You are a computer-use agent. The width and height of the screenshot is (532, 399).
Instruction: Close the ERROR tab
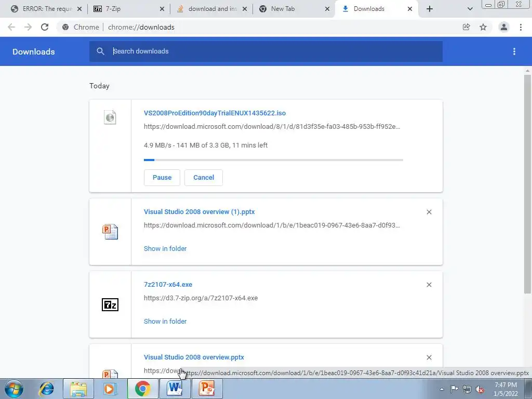tap(79, 9)
